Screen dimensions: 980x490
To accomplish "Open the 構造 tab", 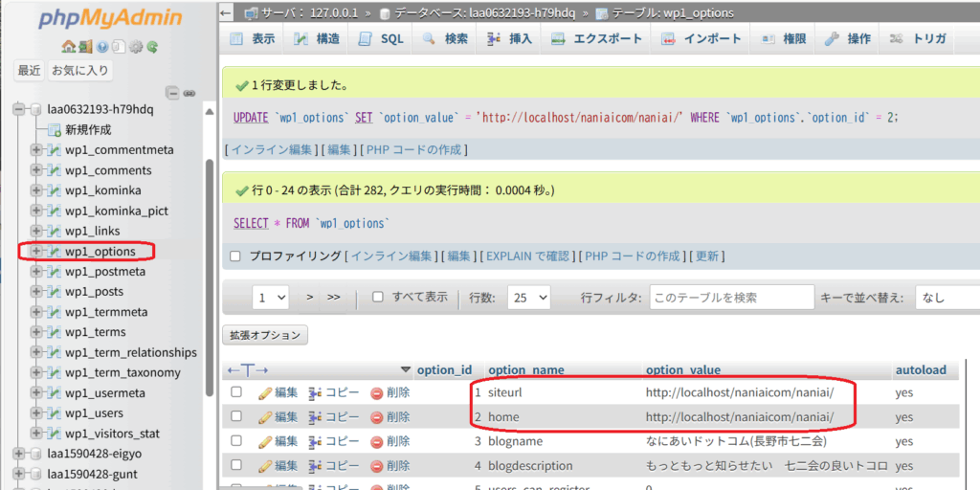I will pos(316,38).
